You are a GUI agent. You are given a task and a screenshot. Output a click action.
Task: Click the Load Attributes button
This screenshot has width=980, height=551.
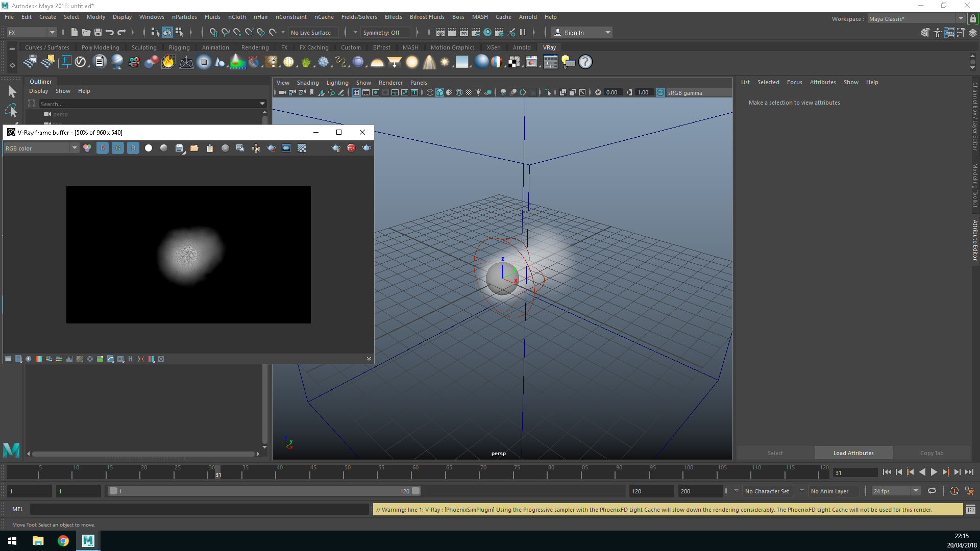click(853, 453)
